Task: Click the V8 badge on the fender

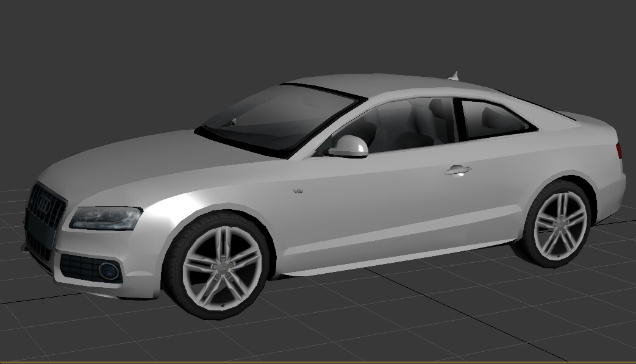Action: [298, 191]
